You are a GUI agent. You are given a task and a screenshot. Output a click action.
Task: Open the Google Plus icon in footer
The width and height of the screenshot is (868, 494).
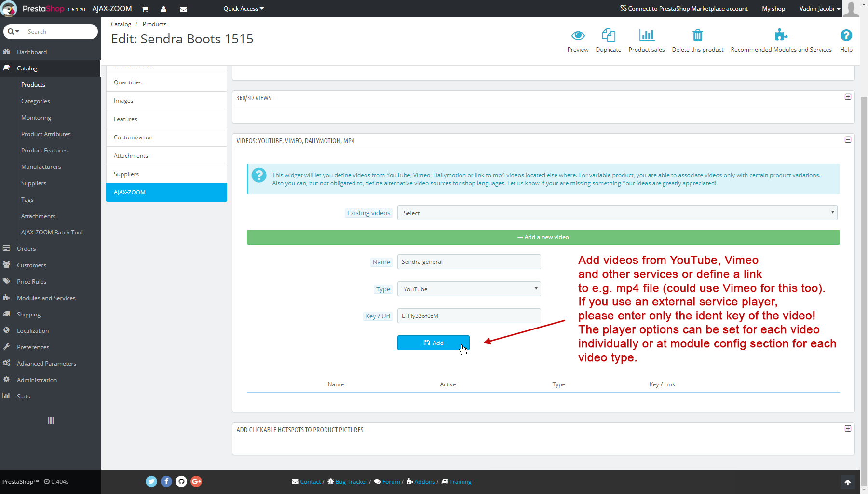pyautogui.click(x=196, y=481)
